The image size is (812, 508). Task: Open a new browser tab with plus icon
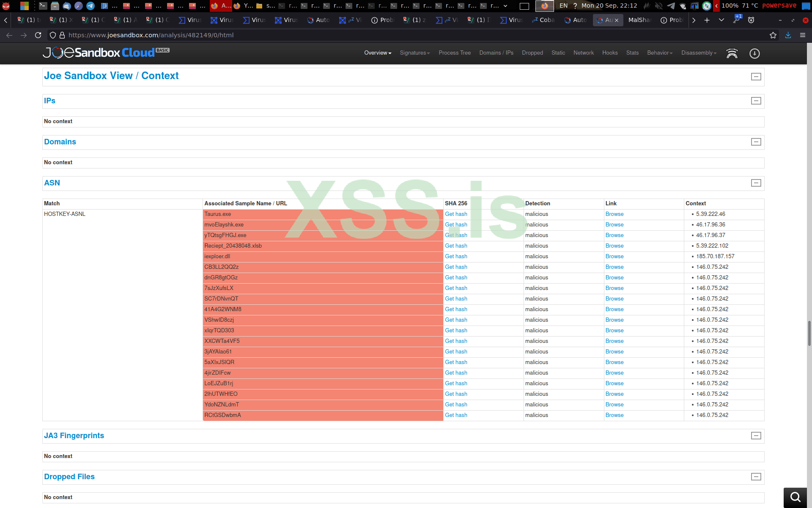tap(707, 20)
